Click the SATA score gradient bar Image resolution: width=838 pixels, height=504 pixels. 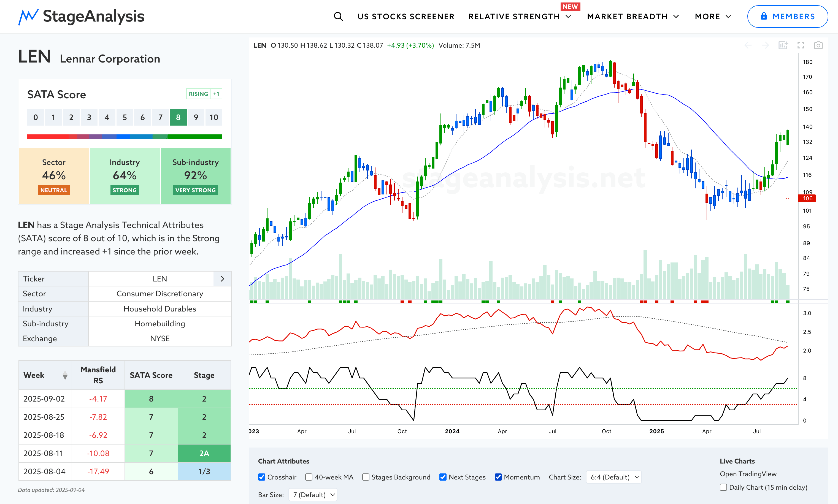(x=125, y=137)
